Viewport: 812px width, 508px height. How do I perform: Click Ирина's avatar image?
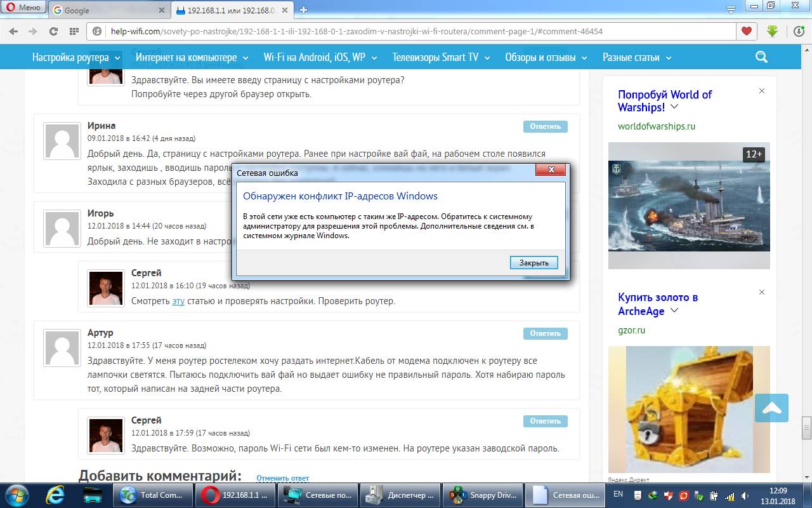point(62,141)
